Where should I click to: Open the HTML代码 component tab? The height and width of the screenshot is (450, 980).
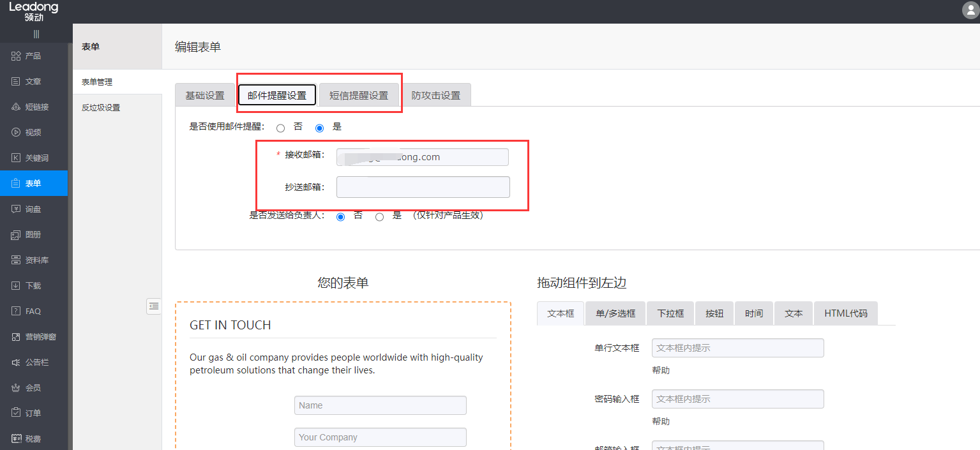point(845,313)
